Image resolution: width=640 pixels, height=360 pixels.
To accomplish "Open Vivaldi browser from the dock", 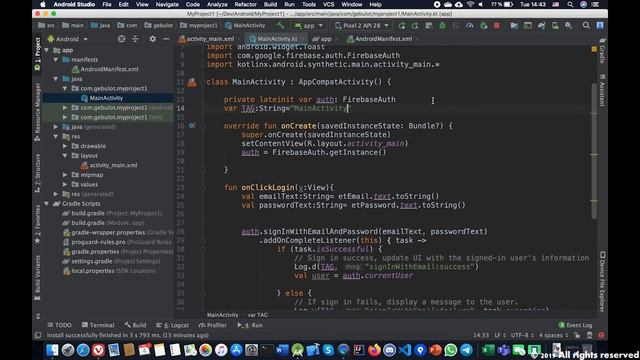I will [x=98, y=350].
